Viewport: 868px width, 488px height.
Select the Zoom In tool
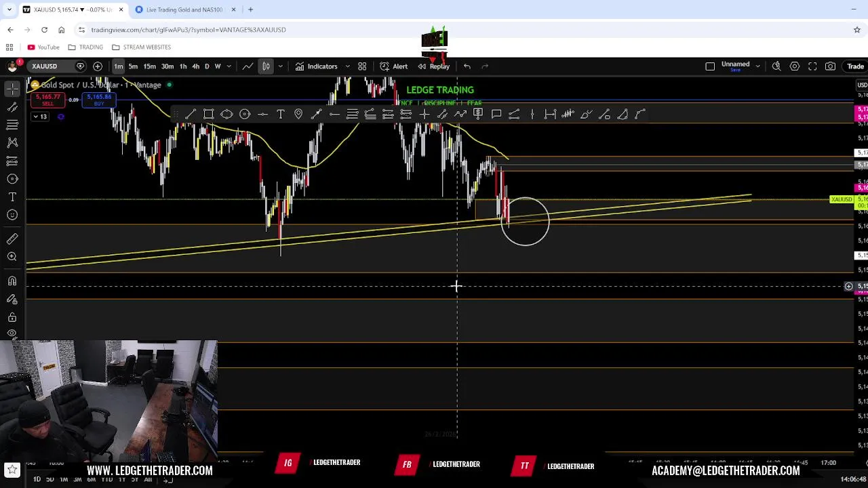[12, 256]
